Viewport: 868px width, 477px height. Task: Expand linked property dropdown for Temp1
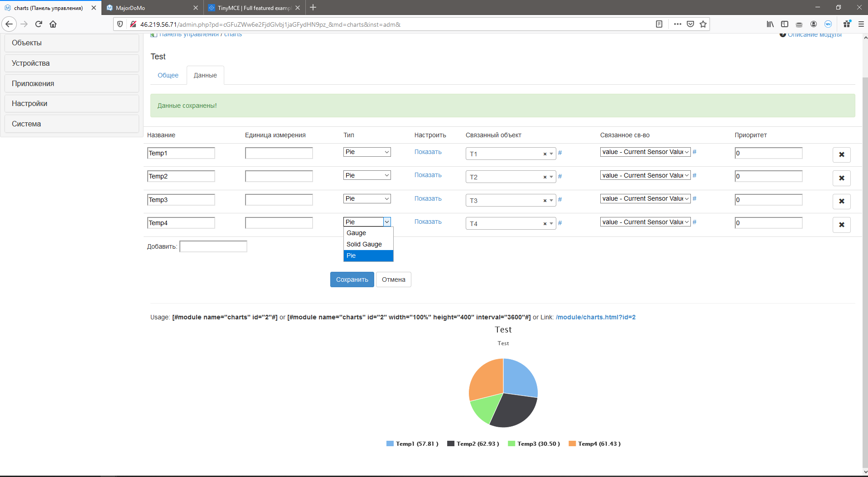pyautogui.click(x=645, y=152)
